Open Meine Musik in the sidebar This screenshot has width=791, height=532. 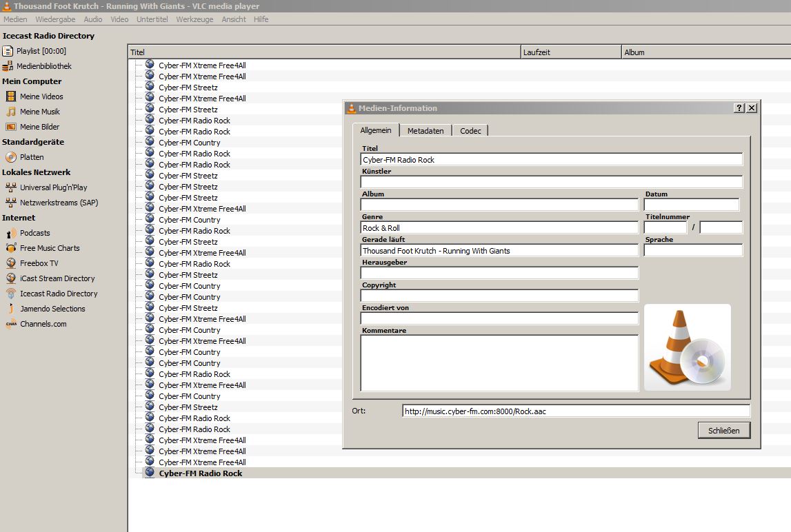pos(39,112)
